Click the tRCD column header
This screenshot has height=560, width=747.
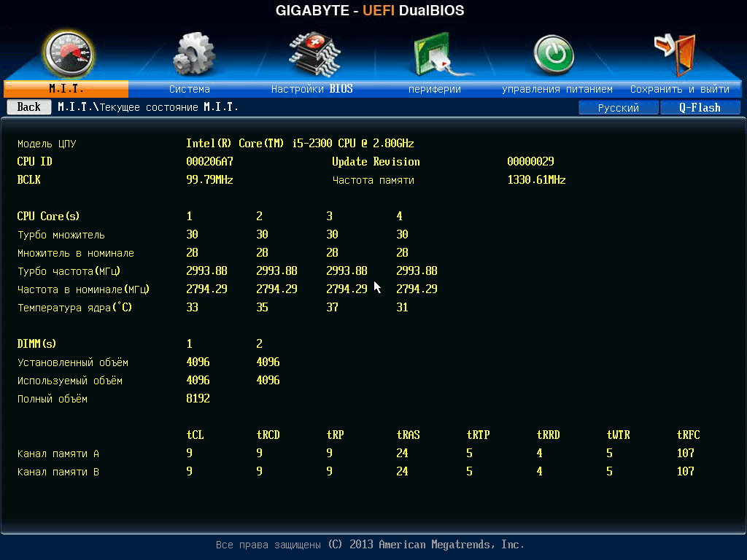coord(268,435)
